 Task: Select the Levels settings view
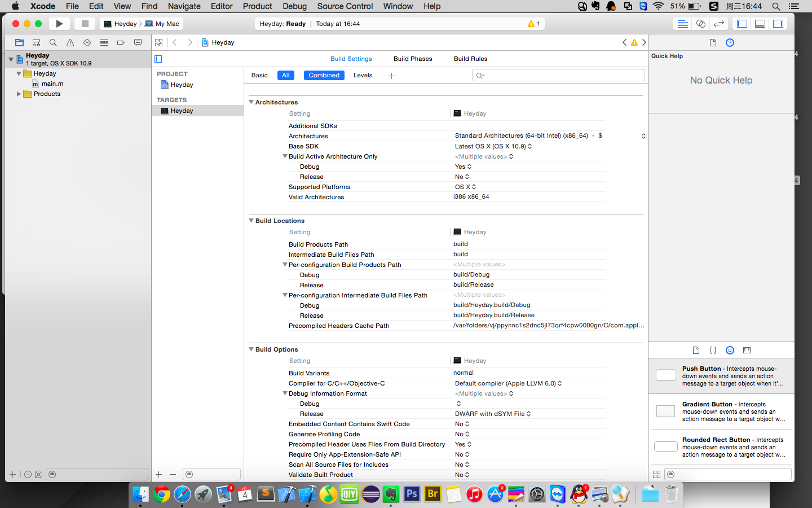pyautogui.click(x=363, y=75)
